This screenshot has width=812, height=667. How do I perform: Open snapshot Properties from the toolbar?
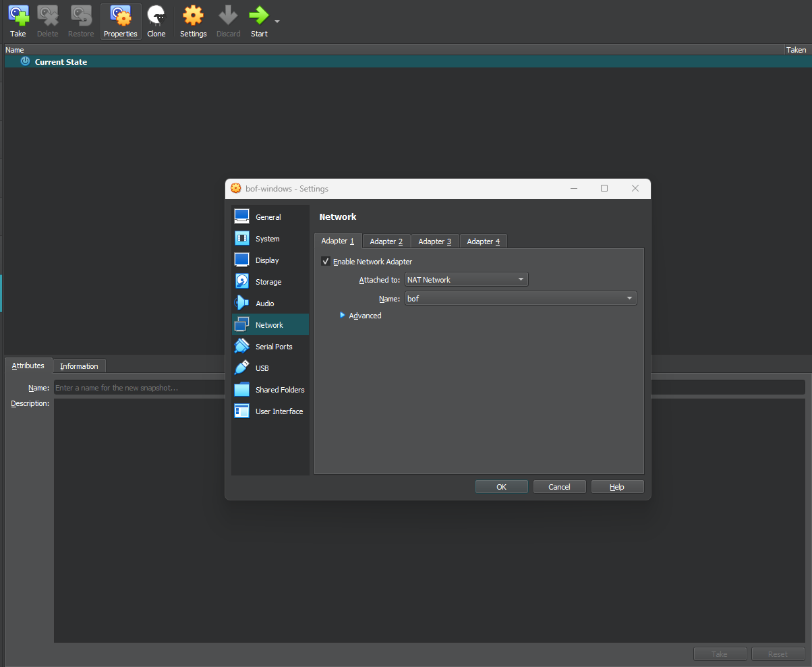coord(121,21)
